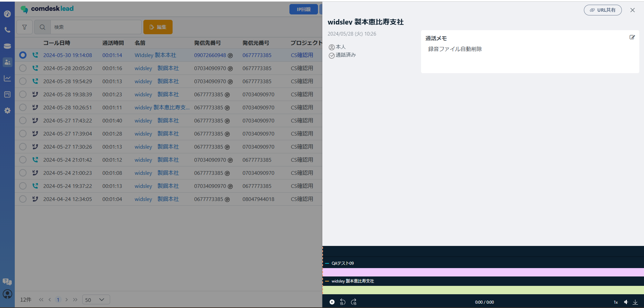
Task: Click the filter funnel icon
Action: click(x=25, y=27)
